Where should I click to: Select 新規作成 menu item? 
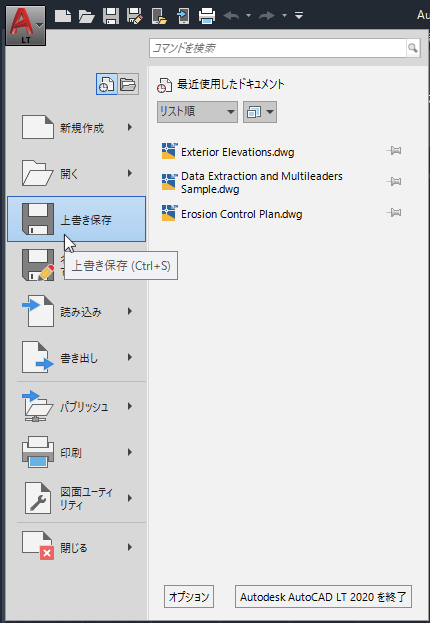pos(76,128)
